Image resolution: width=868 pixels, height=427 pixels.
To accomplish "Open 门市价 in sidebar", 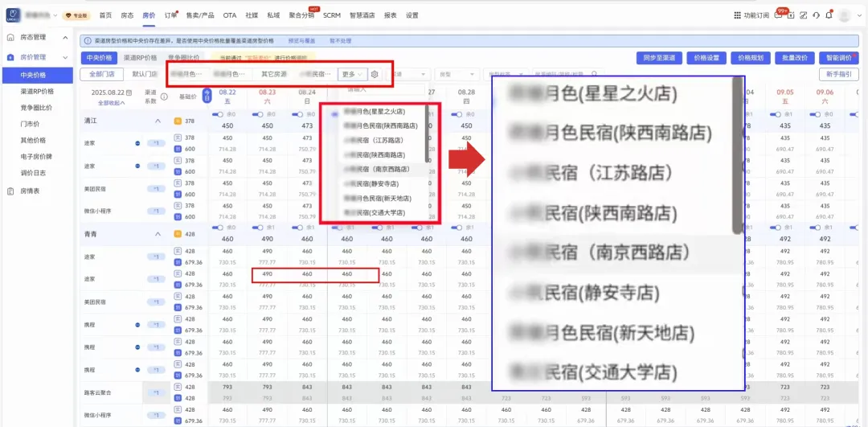I will tap(29, 124).
